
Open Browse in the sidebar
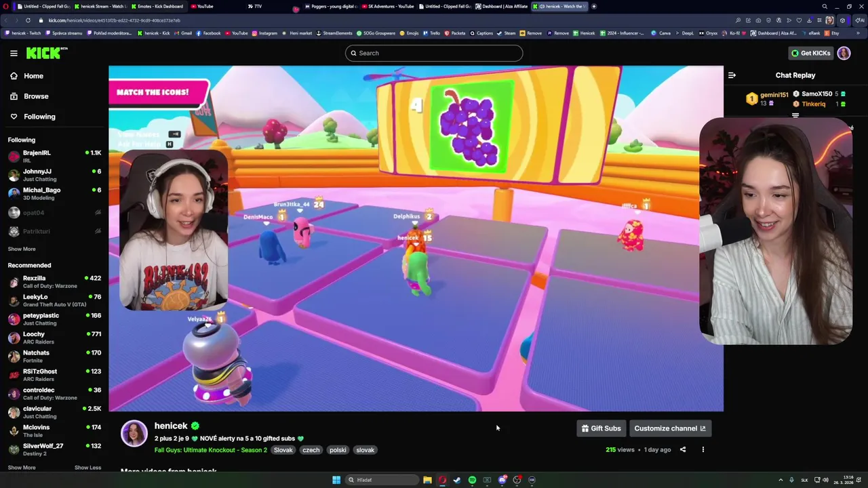[36, 96]
